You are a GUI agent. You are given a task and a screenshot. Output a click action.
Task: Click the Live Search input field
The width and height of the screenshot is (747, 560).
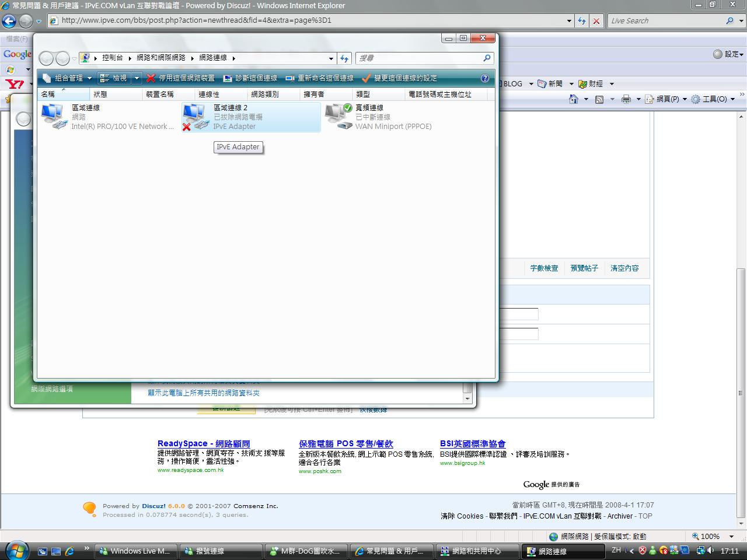tap(665, 20)
